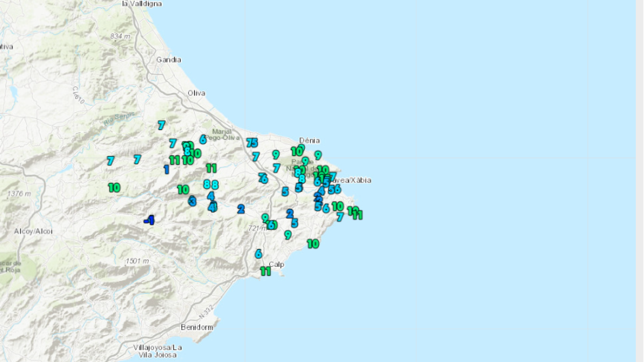Viewport: 644px width, 362px height.
Task: Select the blue 1 temperature marker
Action: [166, 169]
